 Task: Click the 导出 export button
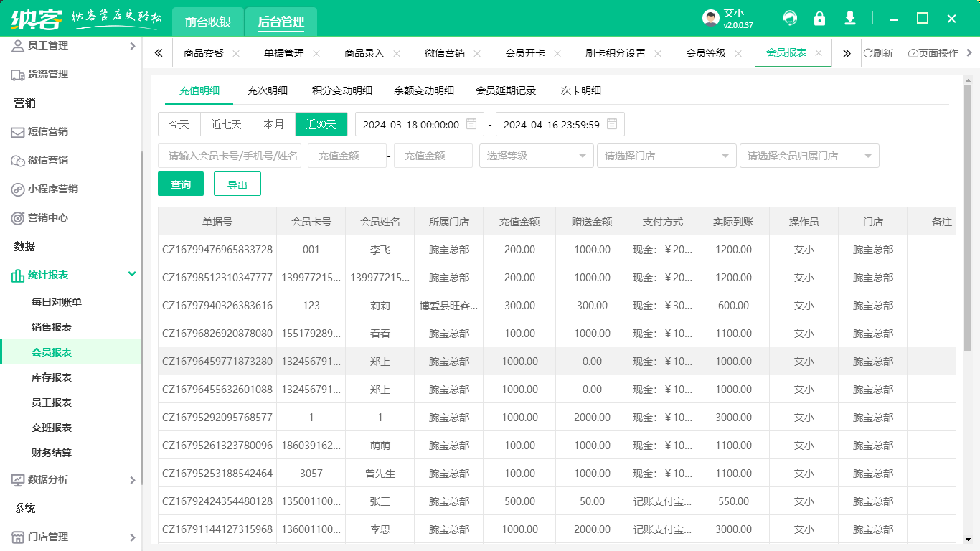237,184
